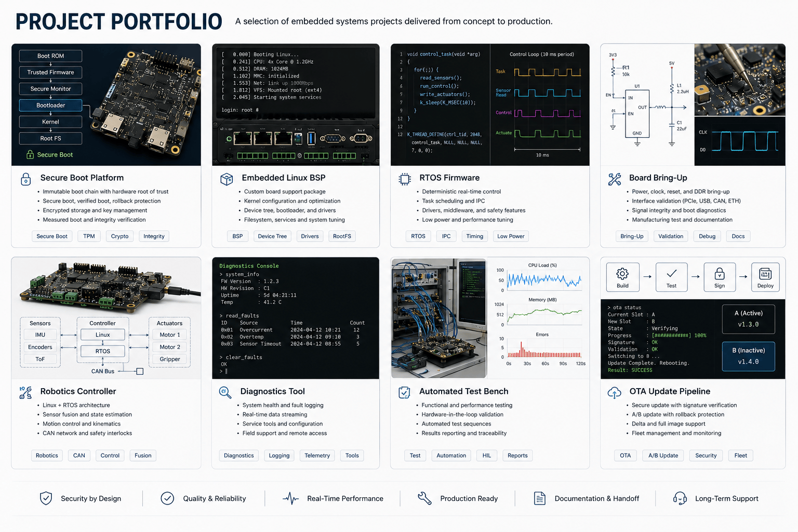Click the Fleet tag
The image size is (798, 532).
(740, 456)
